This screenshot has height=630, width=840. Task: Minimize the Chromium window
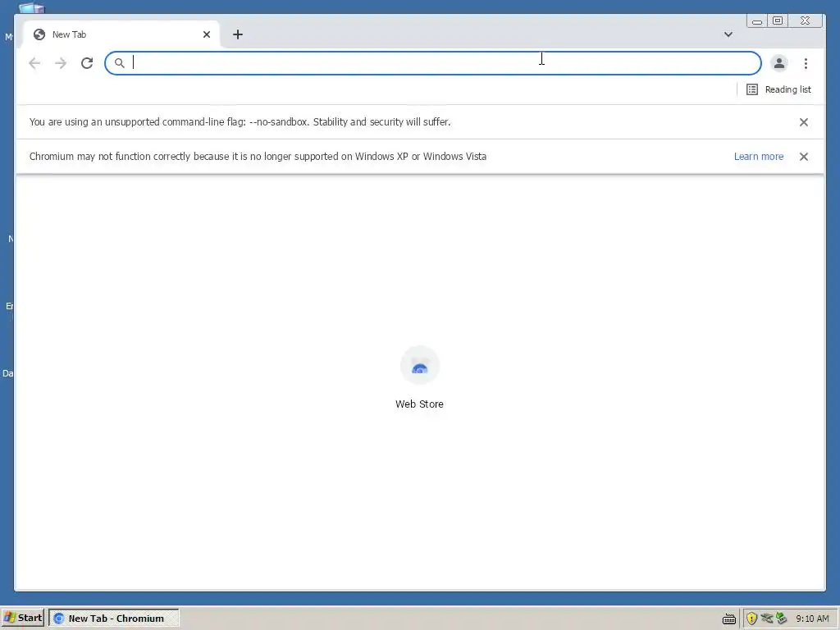757,21
